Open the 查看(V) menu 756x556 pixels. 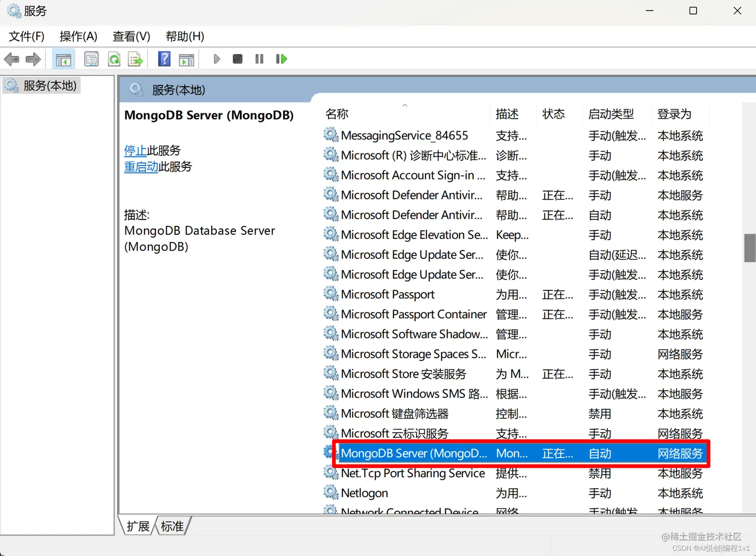(131, 36)
